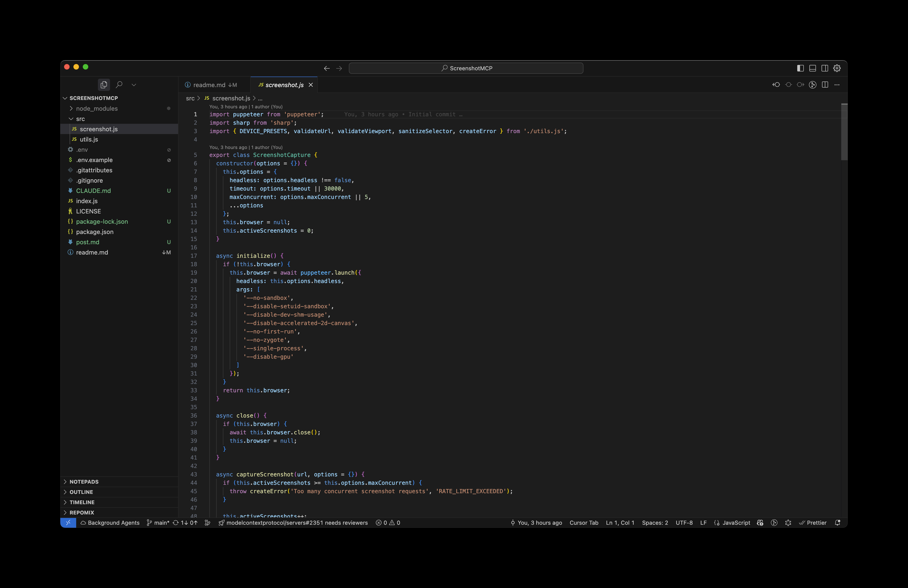Show errors and warnings count panel

tap(388, 523)
